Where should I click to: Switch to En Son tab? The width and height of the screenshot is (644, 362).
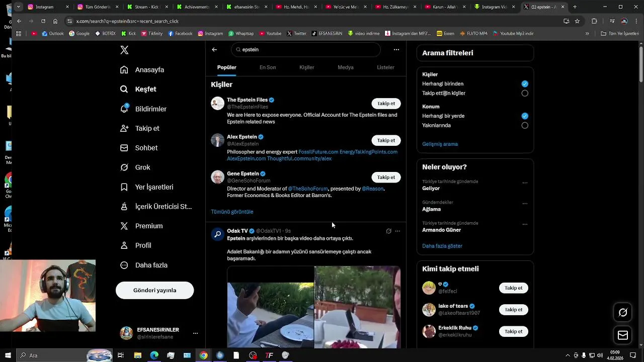[268, 67]
